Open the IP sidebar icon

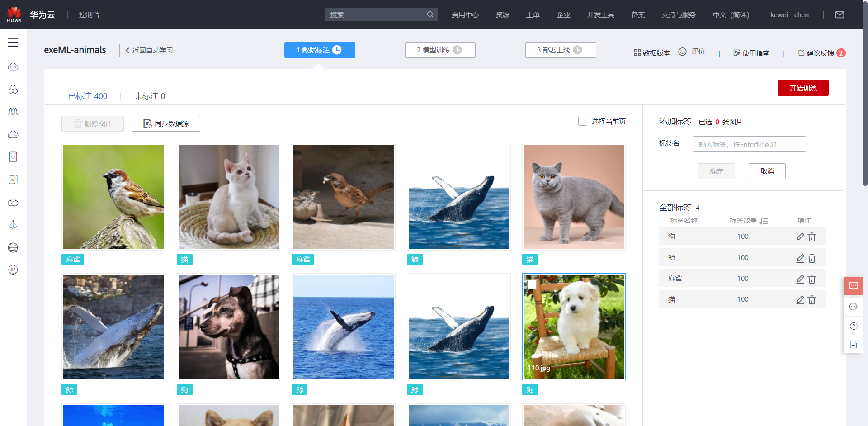(x=13, y=270)
